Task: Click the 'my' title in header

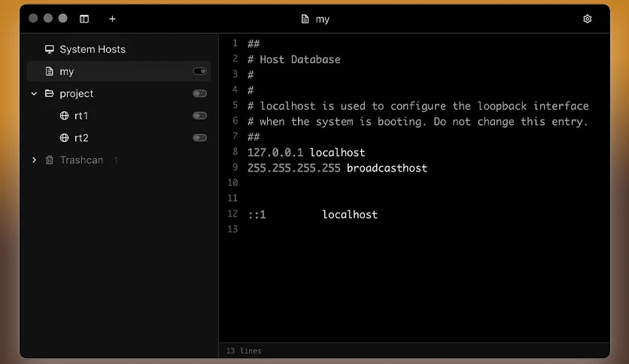Action: 323,20
